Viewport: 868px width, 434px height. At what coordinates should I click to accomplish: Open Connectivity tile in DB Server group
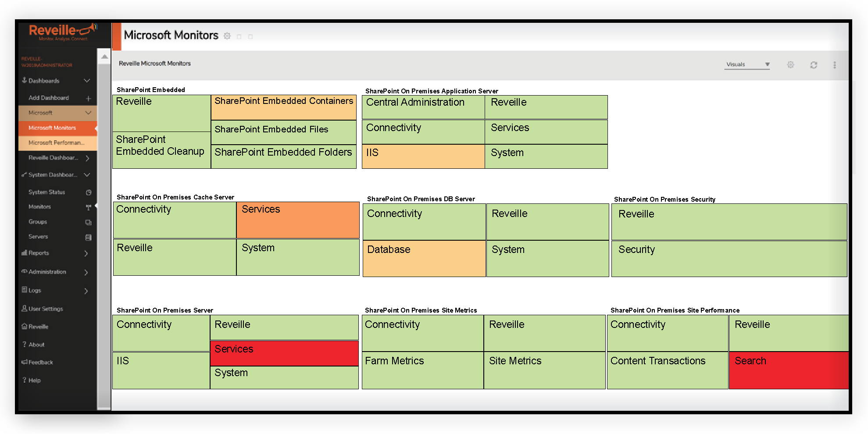pos(424,222)
